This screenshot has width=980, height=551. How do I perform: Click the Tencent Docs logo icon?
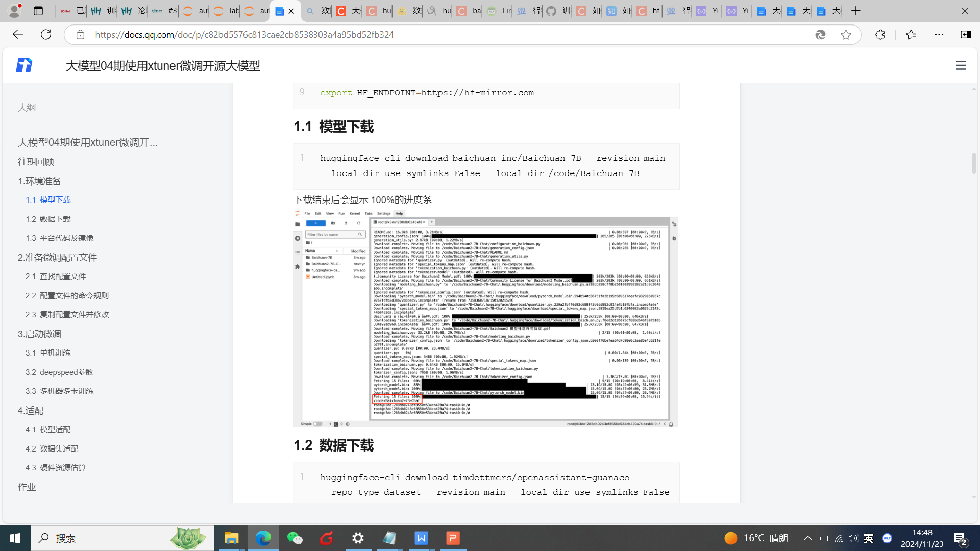(x=24, y=65)
